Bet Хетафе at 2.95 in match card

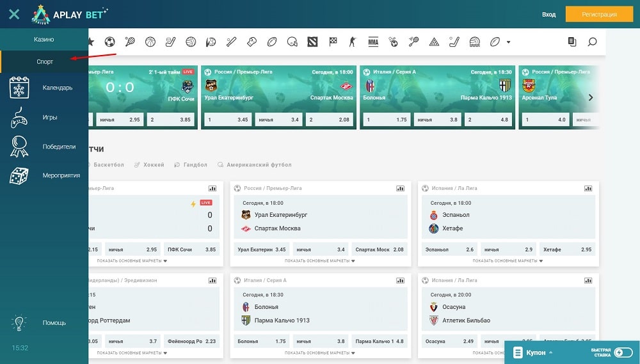[567, 249]
